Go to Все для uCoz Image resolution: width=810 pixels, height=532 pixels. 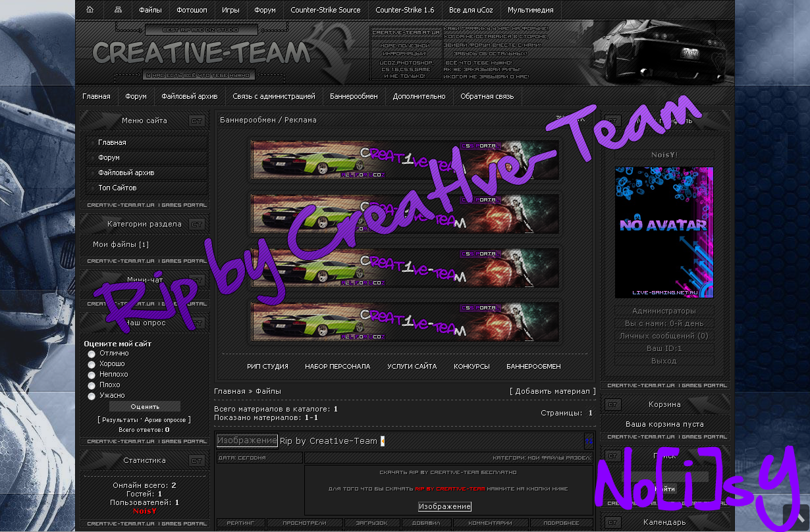[x=471, y=11]
